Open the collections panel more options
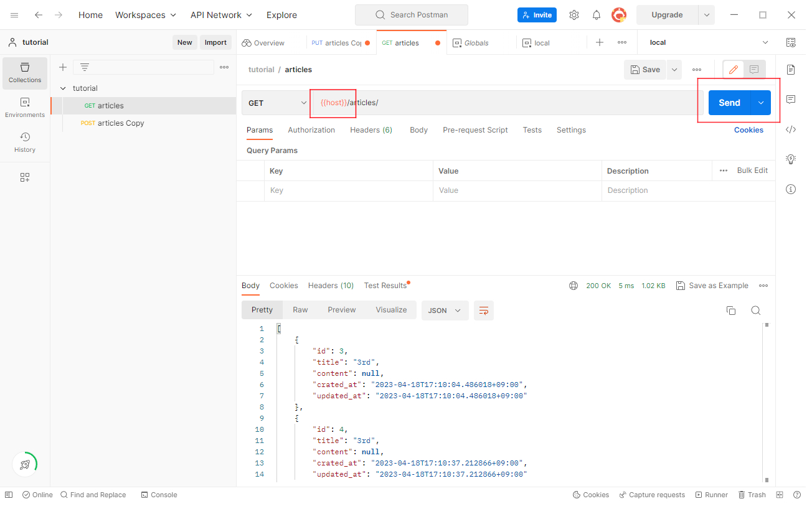 (224, 67)
